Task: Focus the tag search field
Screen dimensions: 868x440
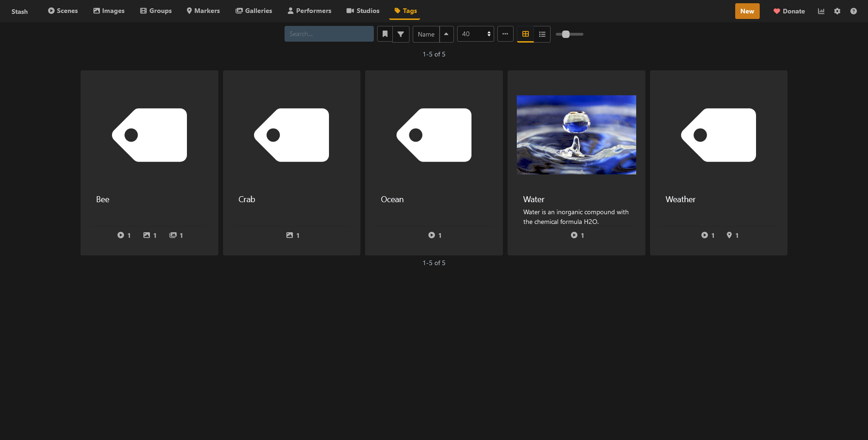Action: click(329, 34)
